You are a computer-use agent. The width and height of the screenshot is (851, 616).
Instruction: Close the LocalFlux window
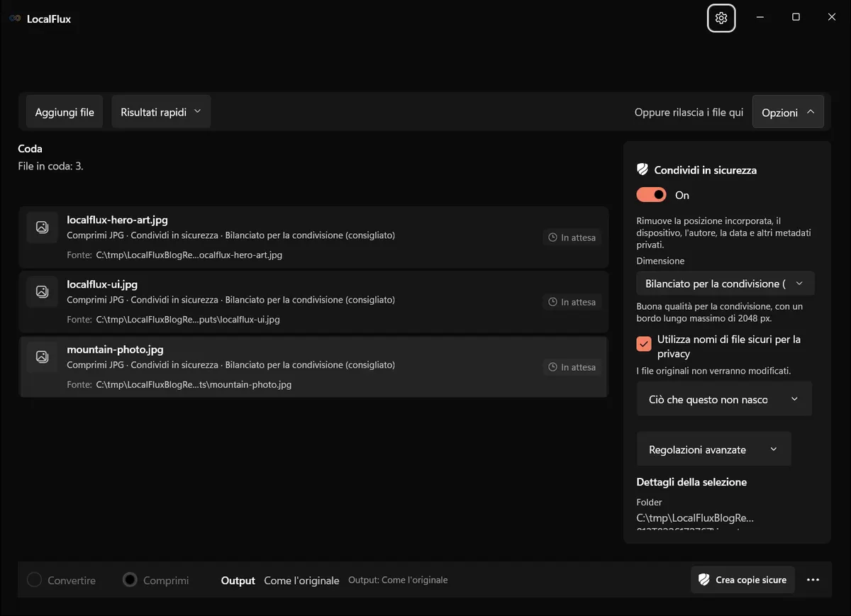click(x=832, y=17)
